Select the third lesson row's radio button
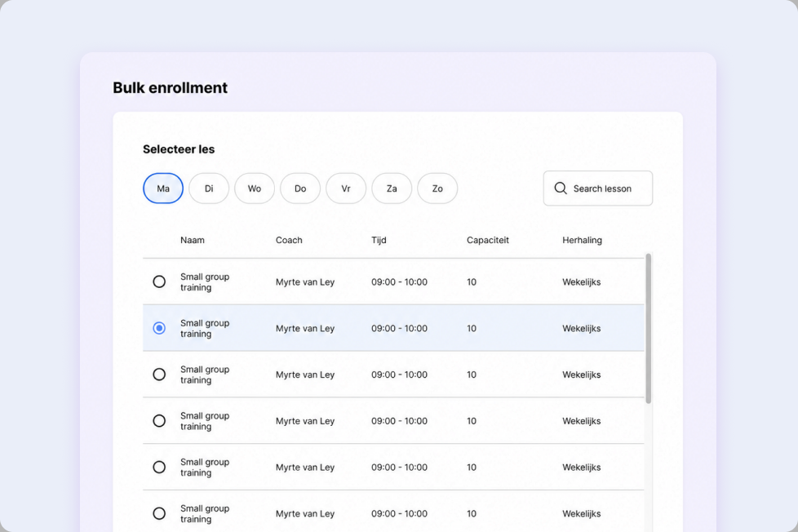The image size is (798, 532). (159, 375)
